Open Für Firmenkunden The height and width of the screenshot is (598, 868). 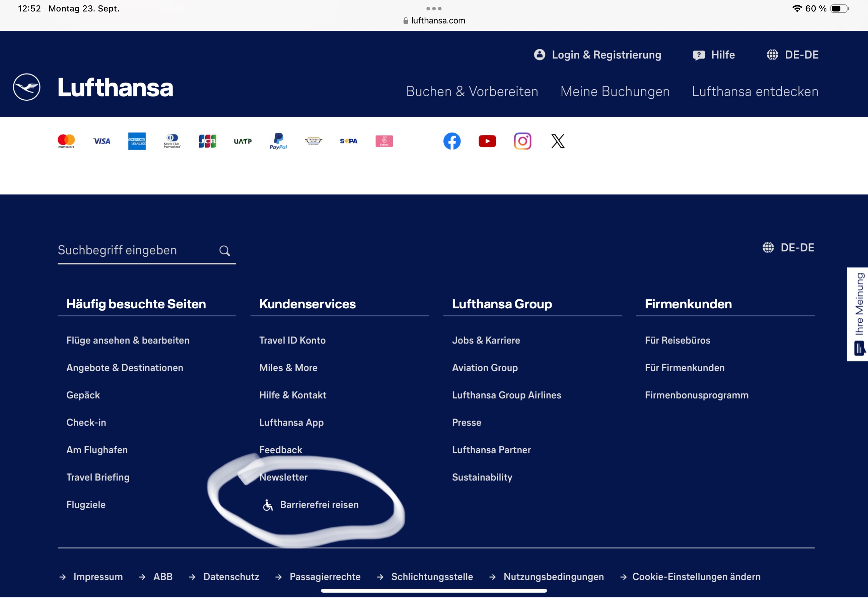(x=684, y=367)
